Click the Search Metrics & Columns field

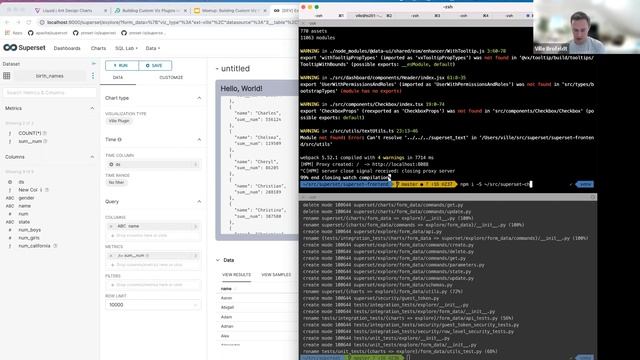(x=50, y=93)
